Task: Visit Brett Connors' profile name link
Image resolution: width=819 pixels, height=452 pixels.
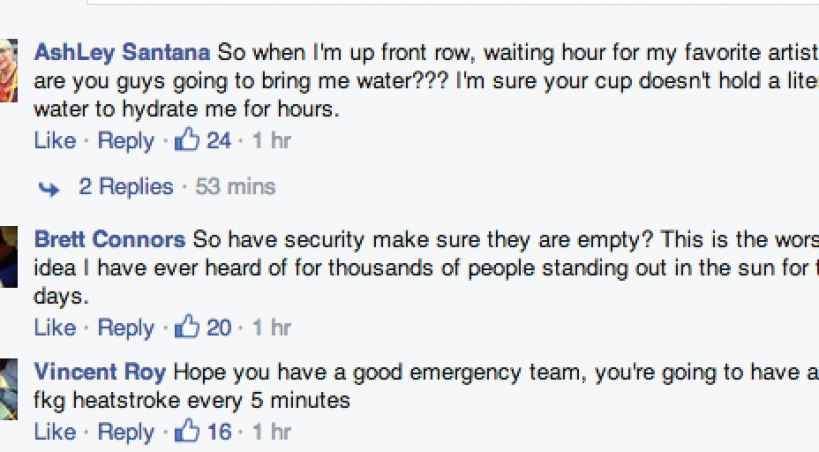Action: pyautogui.click(x=110, y=240)
